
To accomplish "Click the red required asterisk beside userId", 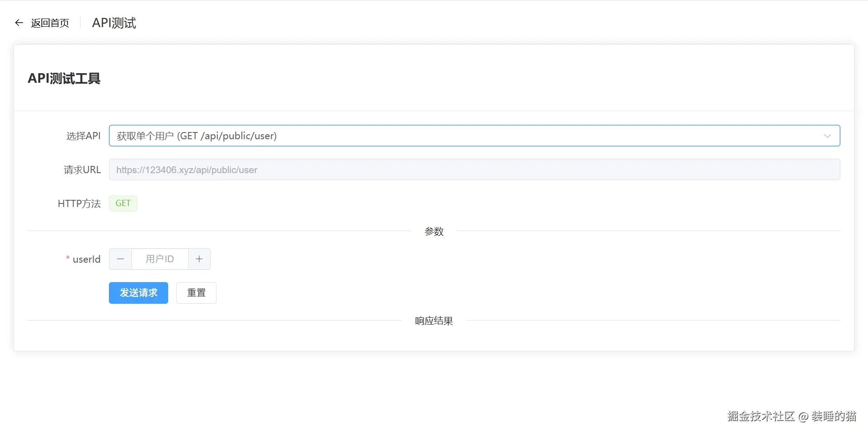I will coord(67,259).
